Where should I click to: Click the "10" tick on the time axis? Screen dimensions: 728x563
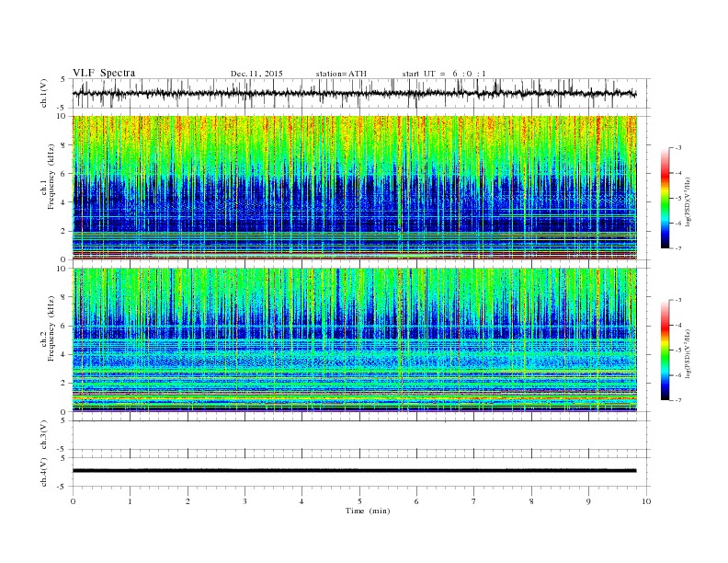[x=646, y=501]
